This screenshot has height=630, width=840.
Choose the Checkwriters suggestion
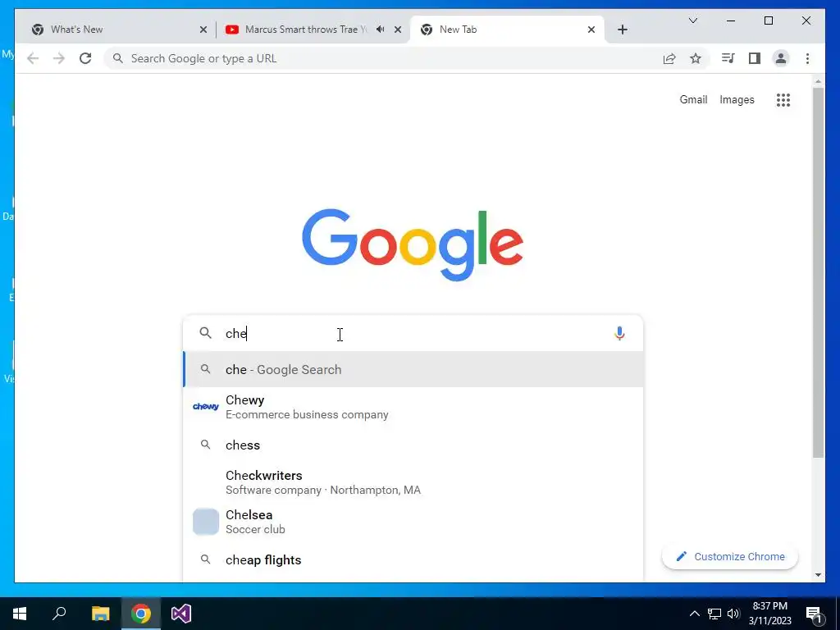pos(413,482)
